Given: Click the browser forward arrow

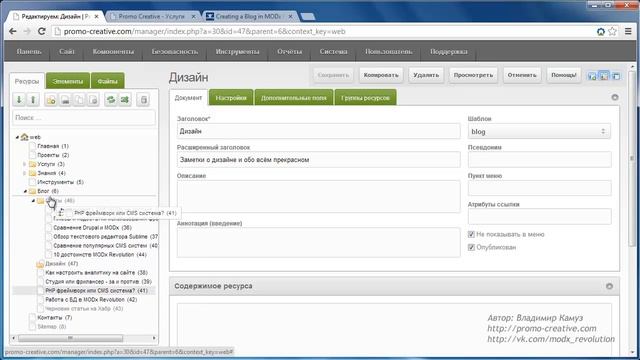Looking at the screenshot, I should (27, 31).
